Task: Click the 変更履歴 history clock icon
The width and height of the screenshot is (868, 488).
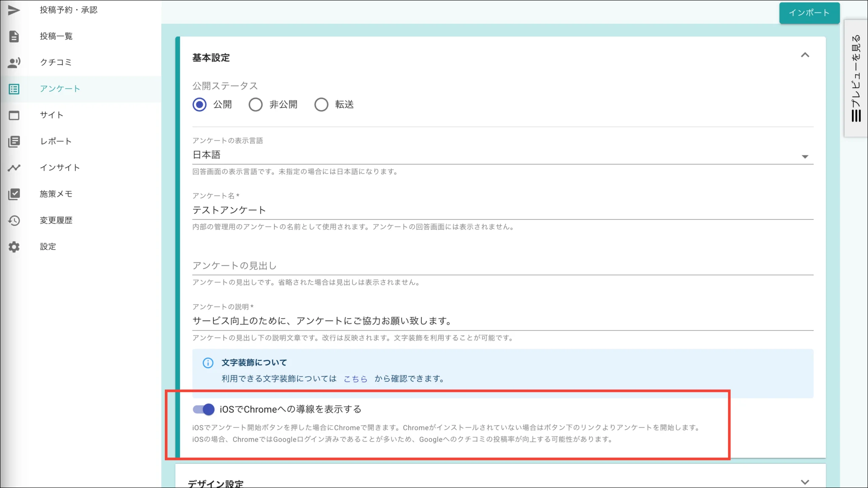Action: [x=14, y=220]
